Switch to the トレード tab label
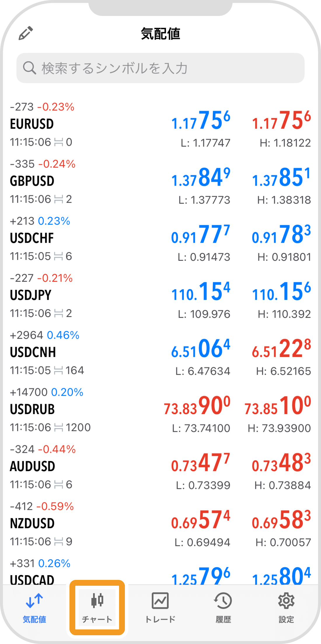Screen dimensions: 321x644 pyautogui.click(x=160, y=620)
